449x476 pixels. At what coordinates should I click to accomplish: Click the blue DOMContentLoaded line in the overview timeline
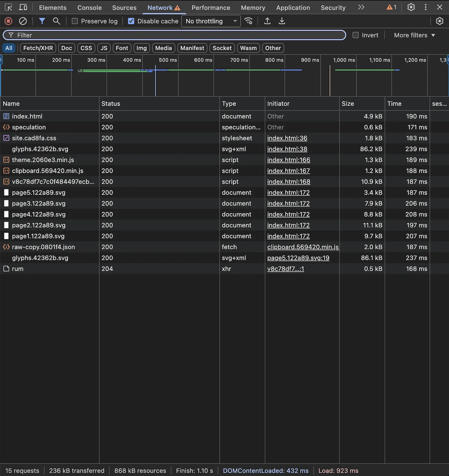coord(155,81)
